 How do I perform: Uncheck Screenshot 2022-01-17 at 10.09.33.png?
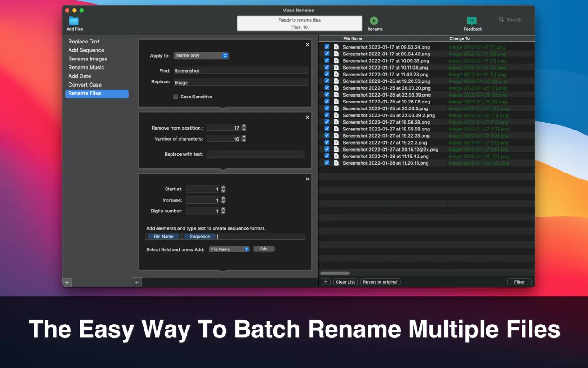point(326,60)
